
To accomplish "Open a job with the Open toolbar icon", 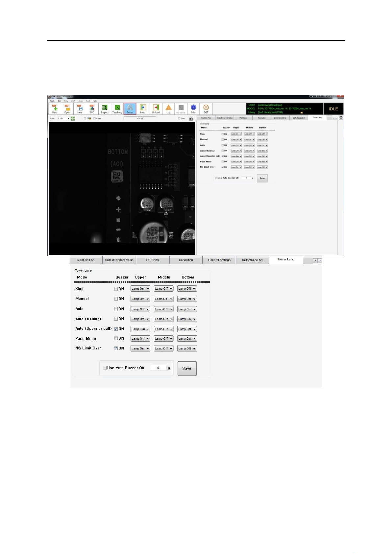I will click(x=67, y=108).
